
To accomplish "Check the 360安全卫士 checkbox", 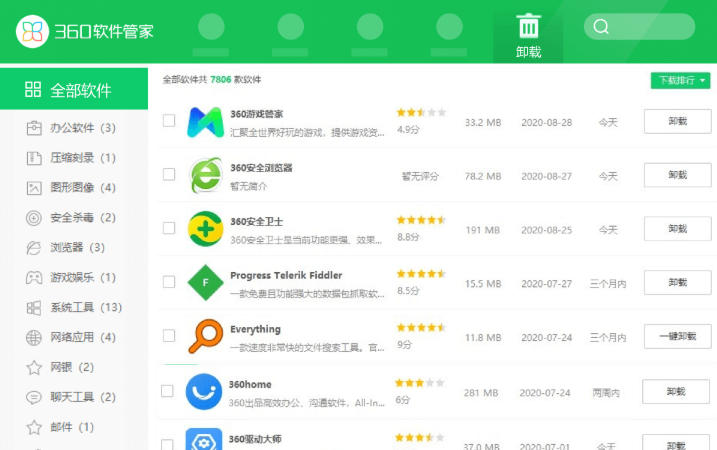I will (169, 228).
